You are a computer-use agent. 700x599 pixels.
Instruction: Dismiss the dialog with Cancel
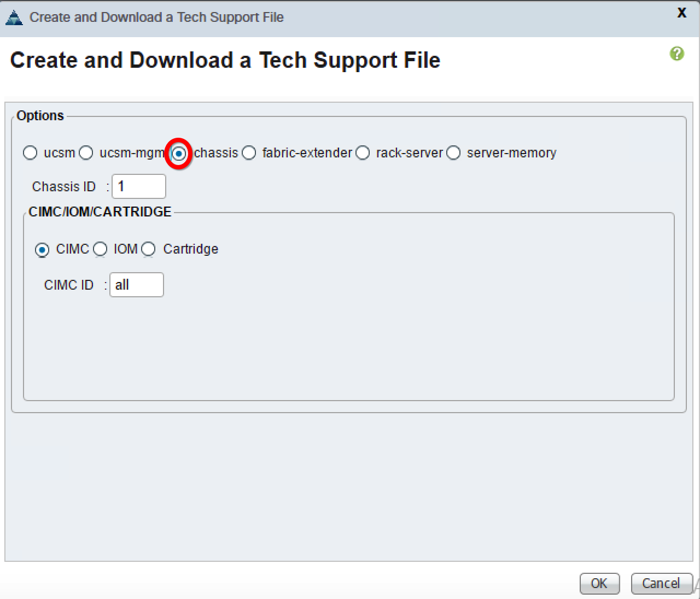tap(661, 583)
